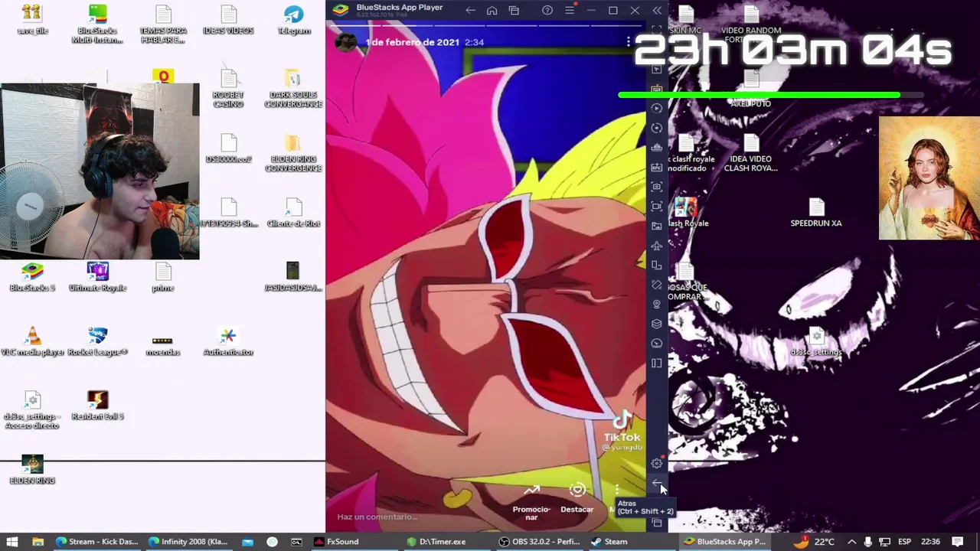Click the Atrás back button in sidebar
Viewport: 980px width, 551px height.
pos(657,484)
